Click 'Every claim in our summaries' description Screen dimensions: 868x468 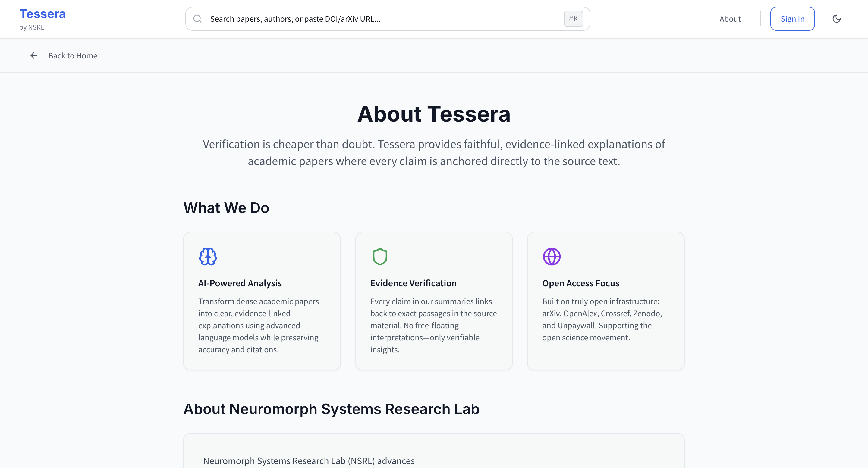pyautogui.click(x=433, y=325)
